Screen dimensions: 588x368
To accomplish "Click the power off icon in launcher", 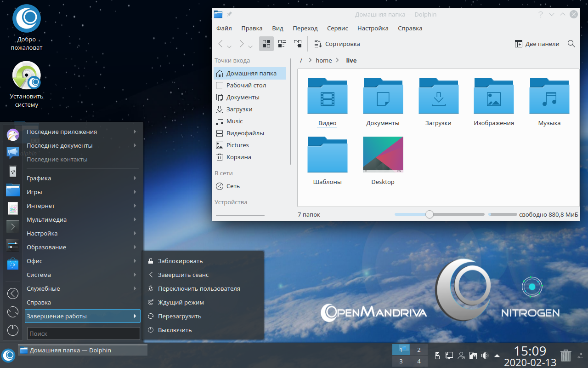I will [x=13, y=330].
